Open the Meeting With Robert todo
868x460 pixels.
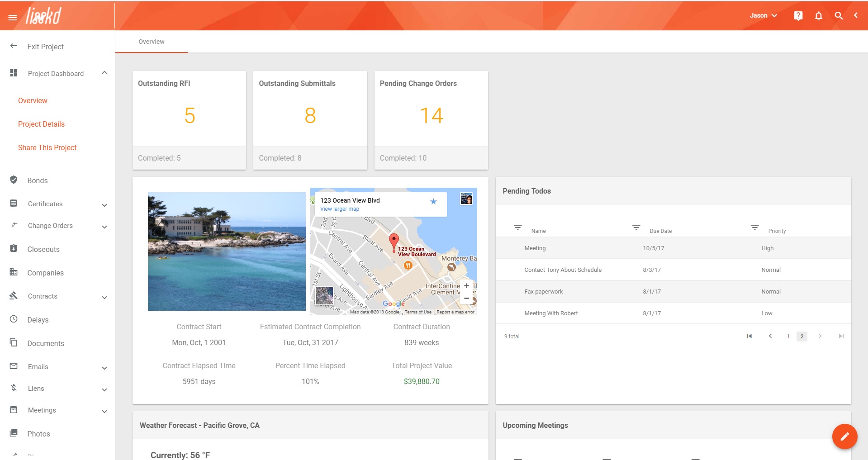tap(674, 313)
